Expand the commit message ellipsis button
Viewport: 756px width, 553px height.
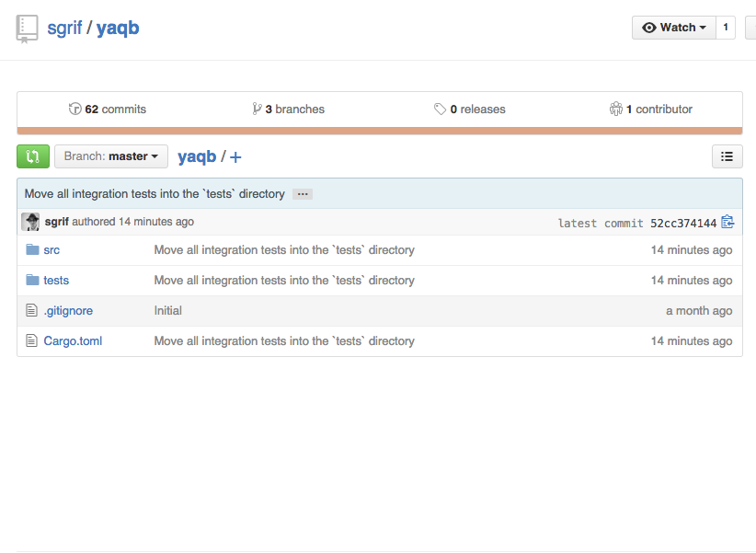coord(303,194)
